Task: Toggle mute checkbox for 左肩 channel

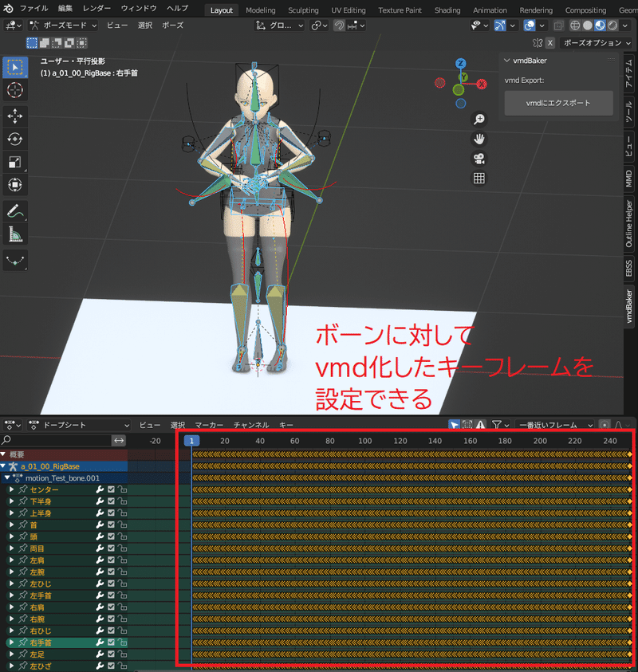Action: tap(111, 560)
